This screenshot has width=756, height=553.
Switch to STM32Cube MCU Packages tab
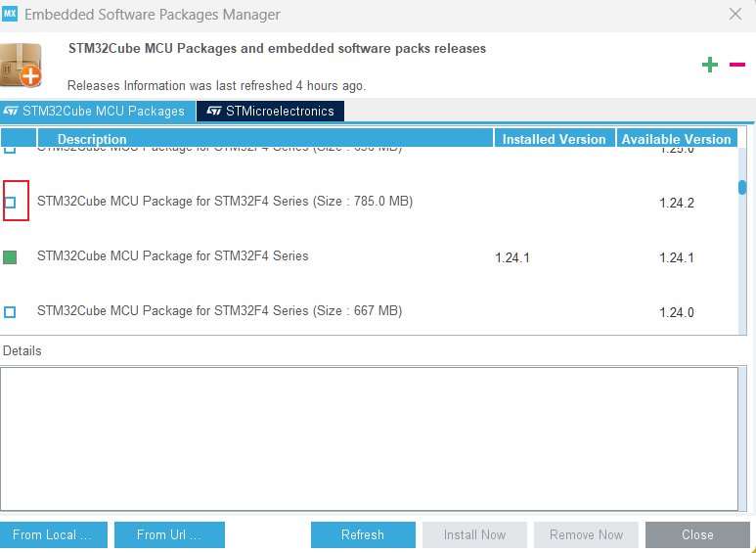(98, 111)
